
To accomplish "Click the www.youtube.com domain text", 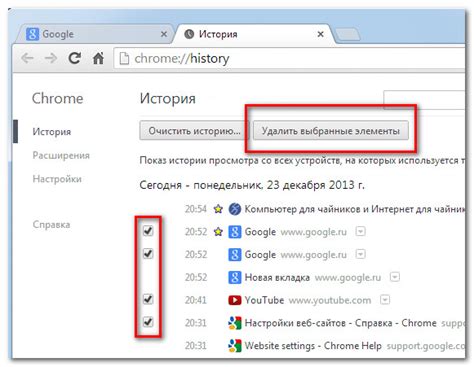I will (330, 300).
